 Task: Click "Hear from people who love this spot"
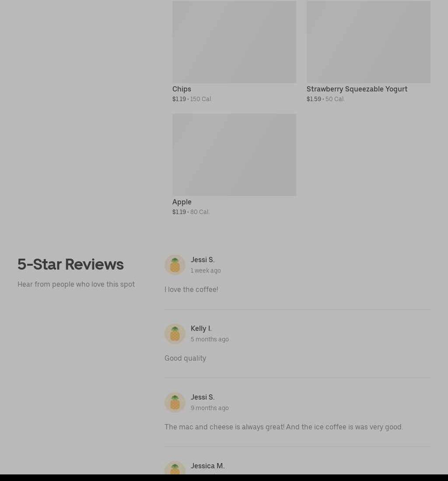(76, 284)
